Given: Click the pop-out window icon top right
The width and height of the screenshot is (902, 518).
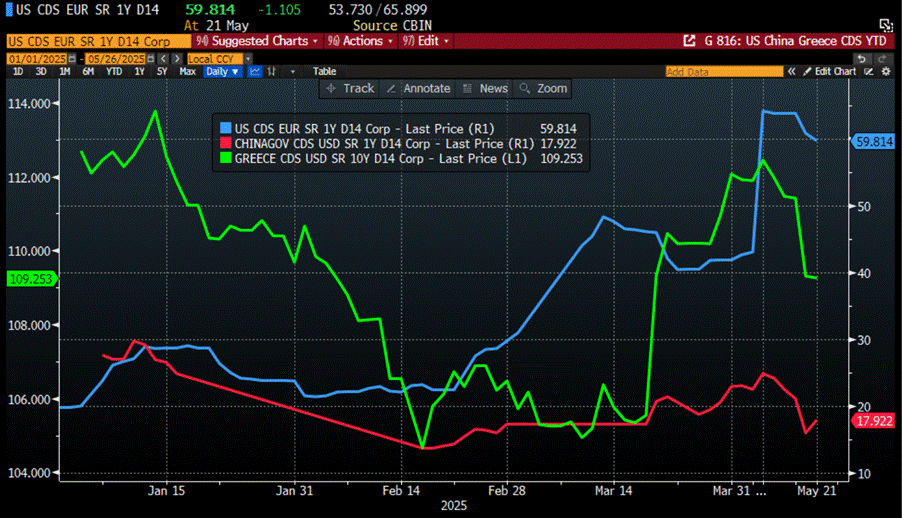Looking at the screenshot, I should coord(886,25).
